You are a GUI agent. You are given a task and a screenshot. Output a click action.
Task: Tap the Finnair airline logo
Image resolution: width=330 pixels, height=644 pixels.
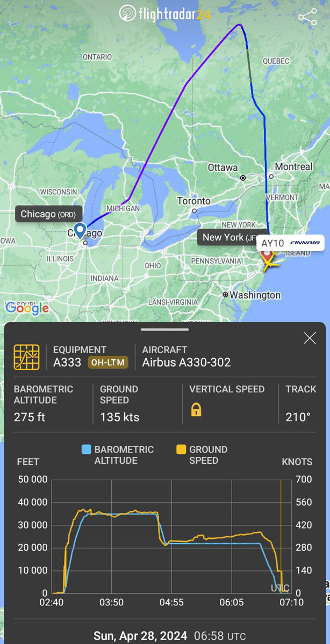point(305,243)
